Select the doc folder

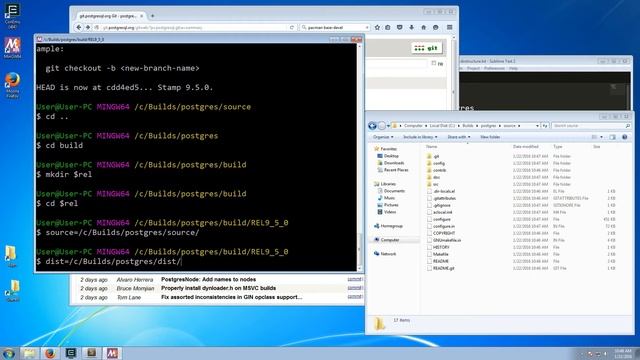pyautogui.click(x=433, y=177)
